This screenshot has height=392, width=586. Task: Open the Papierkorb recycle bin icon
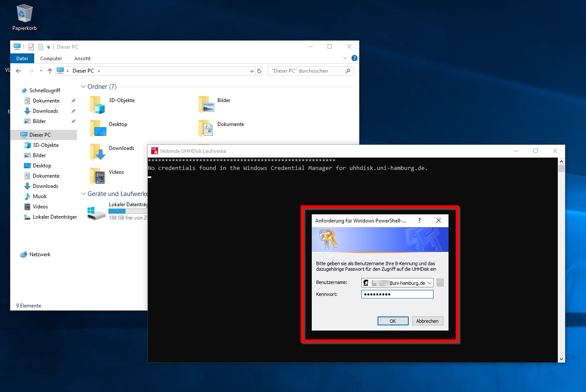pos(25,15)
